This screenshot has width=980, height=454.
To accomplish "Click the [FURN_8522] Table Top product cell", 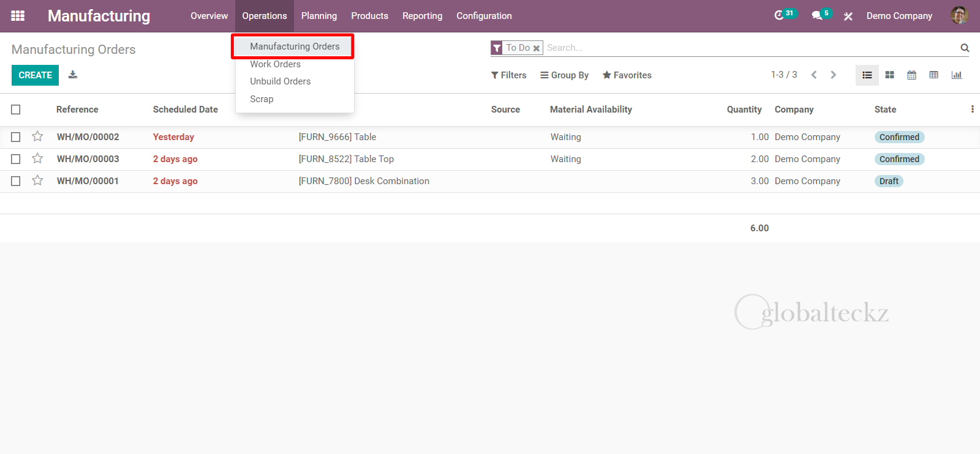I will click(x=346, y=159).
